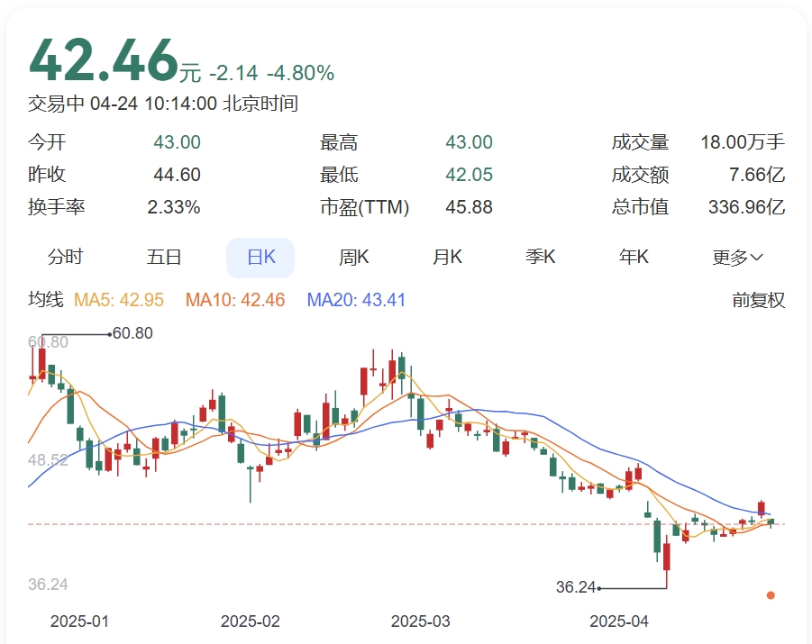
Task: Click the 36.24 low price annotation
Action: (x=576, y=587)
